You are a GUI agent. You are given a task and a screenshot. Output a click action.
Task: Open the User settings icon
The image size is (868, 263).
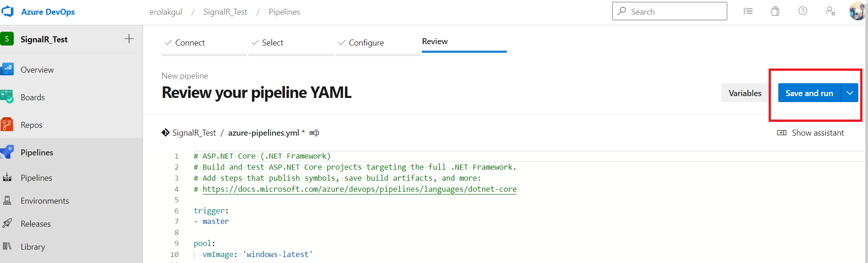pos(830,11)
